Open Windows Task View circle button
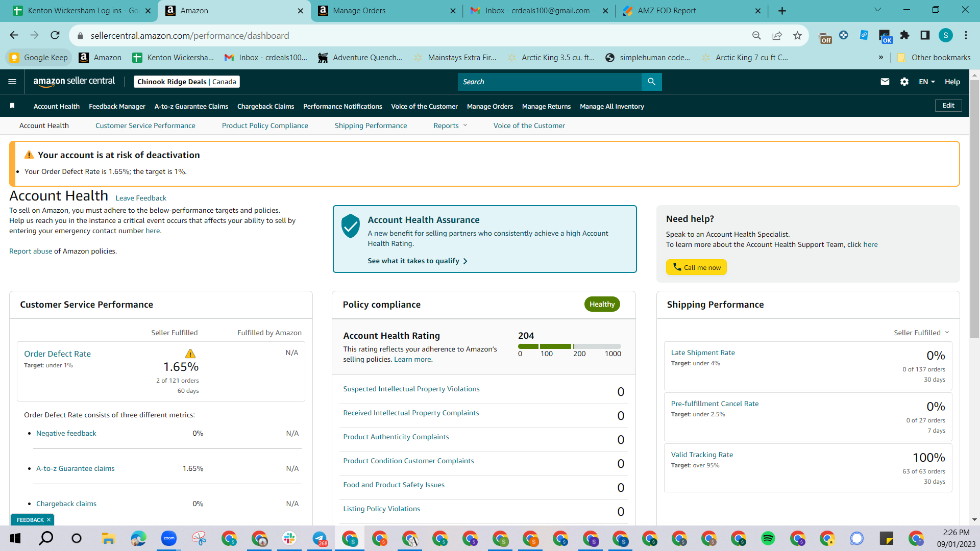This screenshot has height=551, width=980. pyautogui.click(x=77, y=538)
